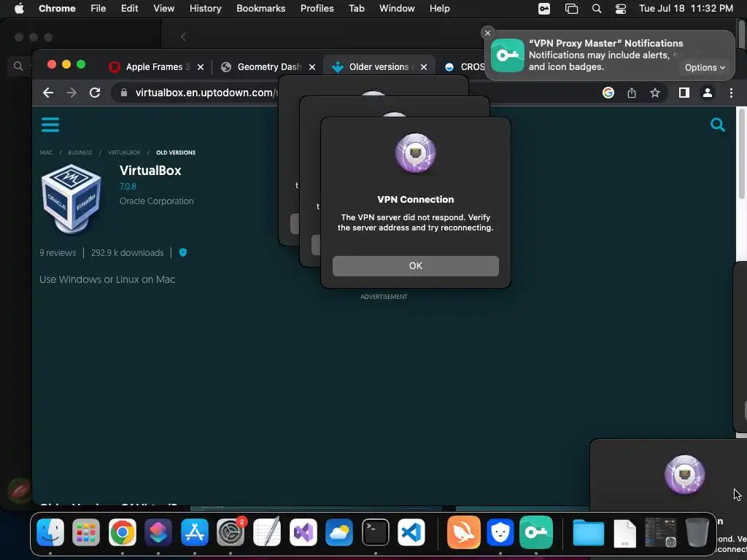The width and height of the screenshot is (747, 560).
Task: Open the Chrome File menu
Action: pyautogui.click(x=98, y=9)
